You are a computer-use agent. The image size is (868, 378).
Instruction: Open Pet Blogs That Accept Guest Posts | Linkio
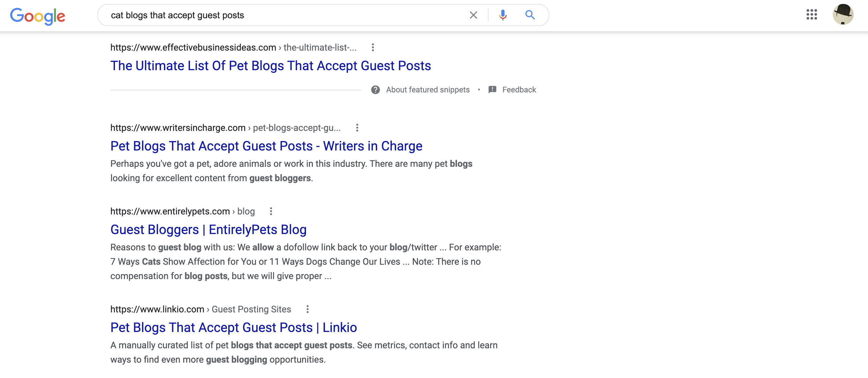[233, 327]
